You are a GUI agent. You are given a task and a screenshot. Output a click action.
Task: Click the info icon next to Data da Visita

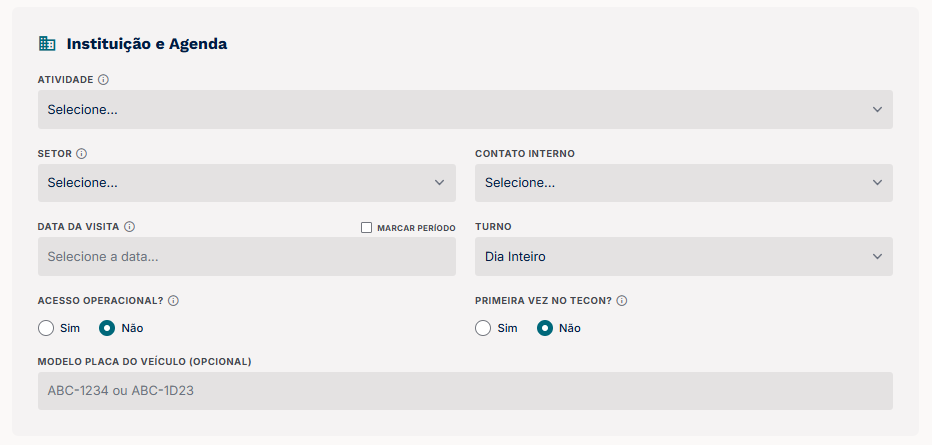tap(130, 227)
